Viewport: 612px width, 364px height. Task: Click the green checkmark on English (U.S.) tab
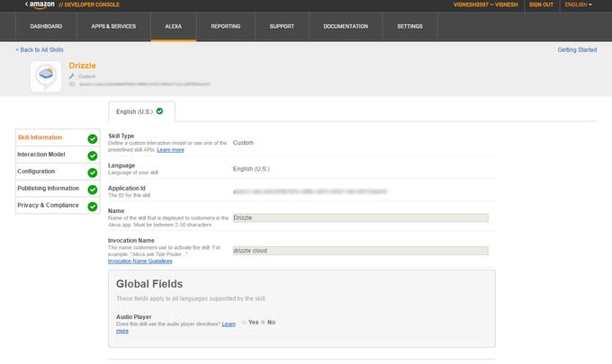159,111
